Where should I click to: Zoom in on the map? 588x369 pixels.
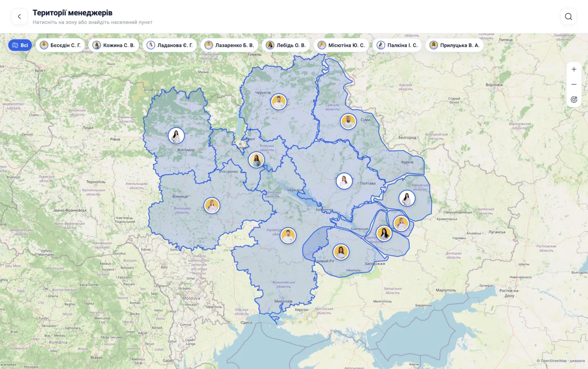(x=574, y=69)
